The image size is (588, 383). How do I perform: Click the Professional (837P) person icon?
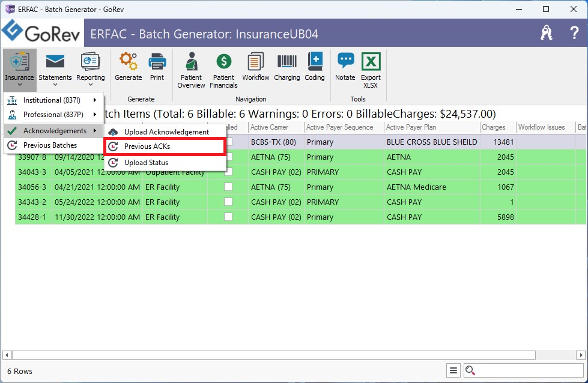click(x=13, y=115)
